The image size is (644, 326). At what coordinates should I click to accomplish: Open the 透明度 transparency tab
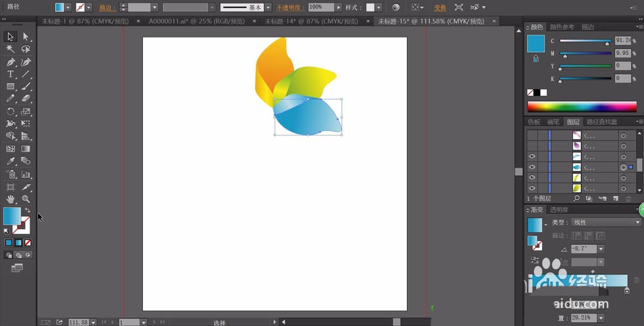(559, 209)
